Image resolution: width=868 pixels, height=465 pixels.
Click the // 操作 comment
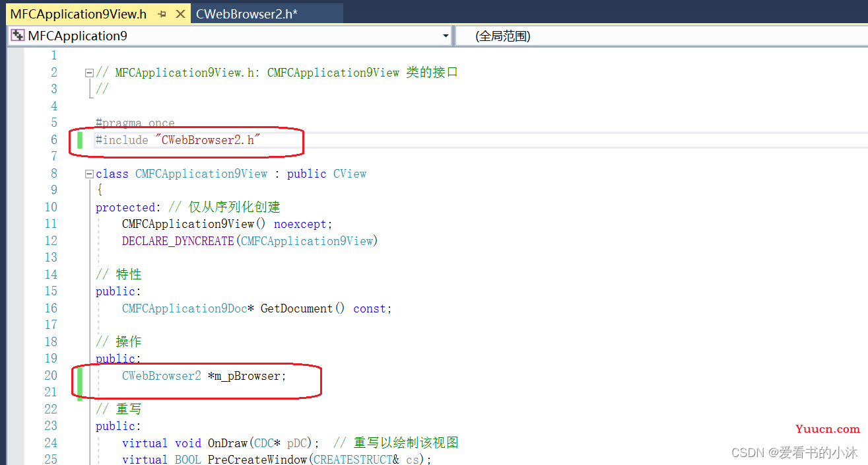point(119,341)
